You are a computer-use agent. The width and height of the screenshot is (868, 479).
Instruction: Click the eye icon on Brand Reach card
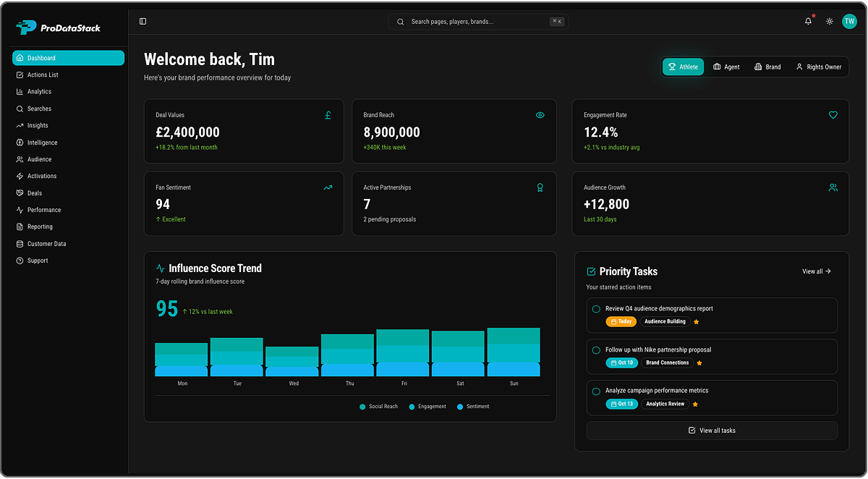(x=540, y=114)
